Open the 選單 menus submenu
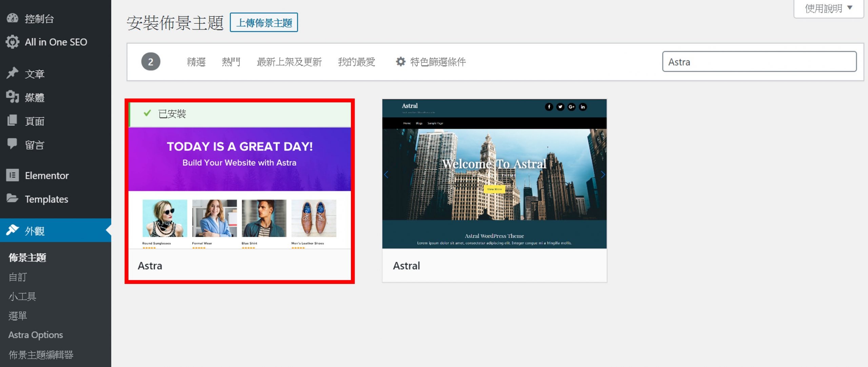This screenshot has height=367, width=868. tap(18, 315)
